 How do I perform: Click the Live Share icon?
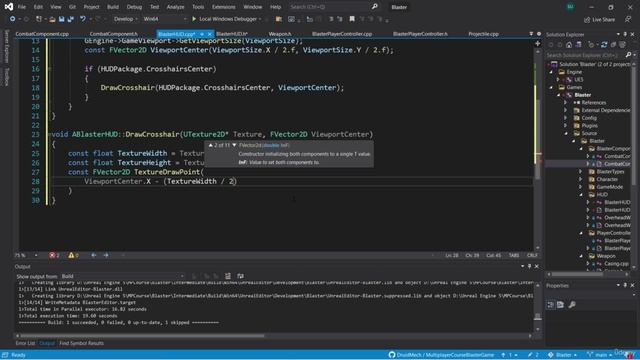587,20
